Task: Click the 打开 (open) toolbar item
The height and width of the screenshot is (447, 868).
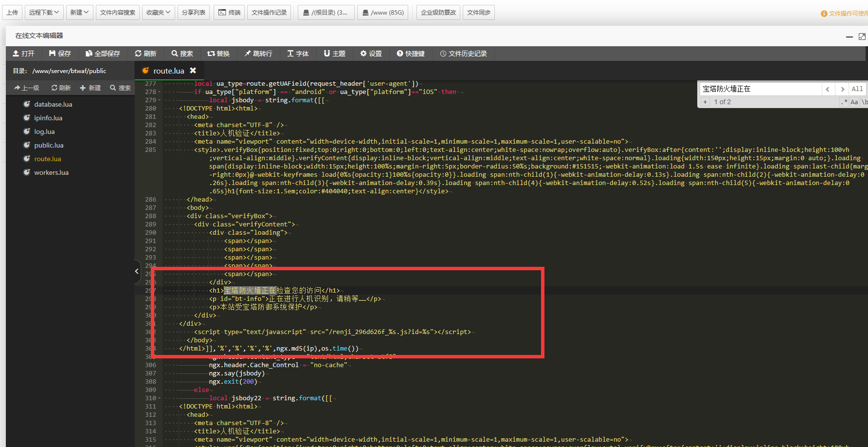Action: (23, 54)
